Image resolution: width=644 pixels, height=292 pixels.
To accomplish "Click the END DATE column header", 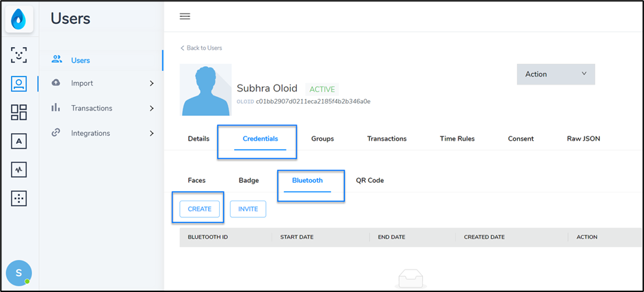I will 392,237.
